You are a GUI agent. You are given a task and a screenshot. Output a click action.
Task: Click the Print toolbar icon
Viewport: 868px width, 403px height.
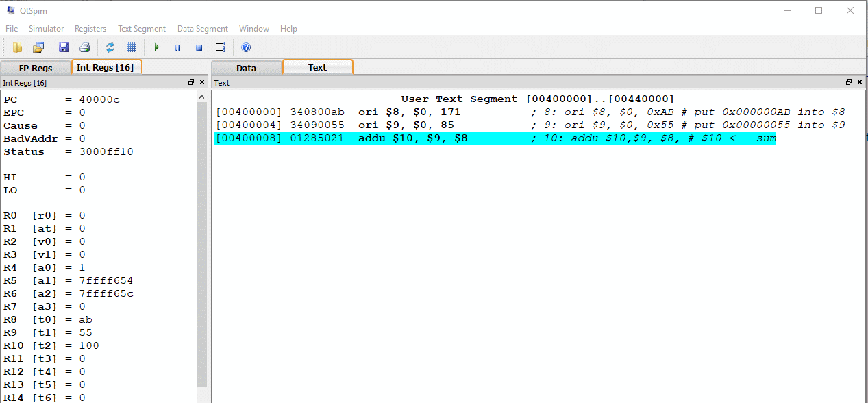point(84,47)
